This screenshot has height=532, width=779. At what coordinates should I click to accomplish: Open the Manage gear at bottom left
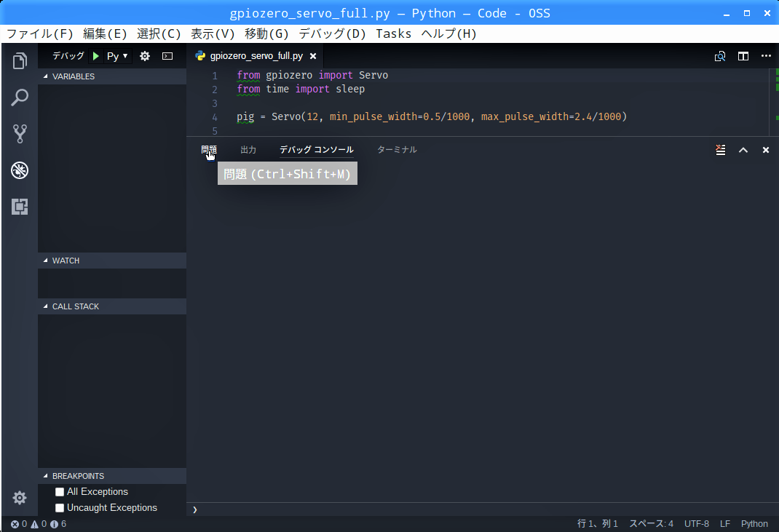click(20, 498)
